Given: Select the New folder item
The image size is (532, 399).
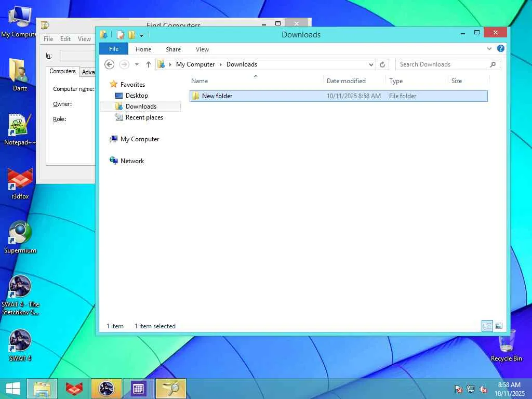Looking at the screenshot, I should tap(339, 96).
